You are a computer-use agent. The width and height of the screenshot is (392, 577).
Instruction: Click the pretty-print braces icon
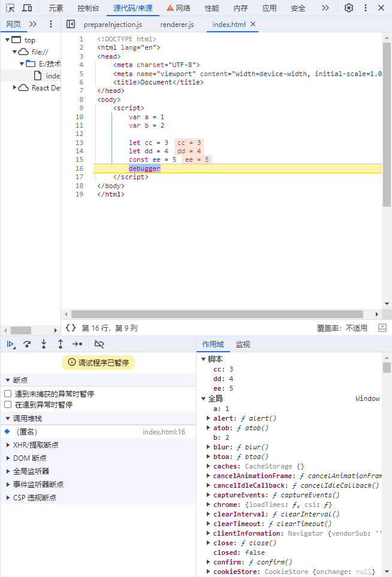pyautogui.click(x=71, y=328)
